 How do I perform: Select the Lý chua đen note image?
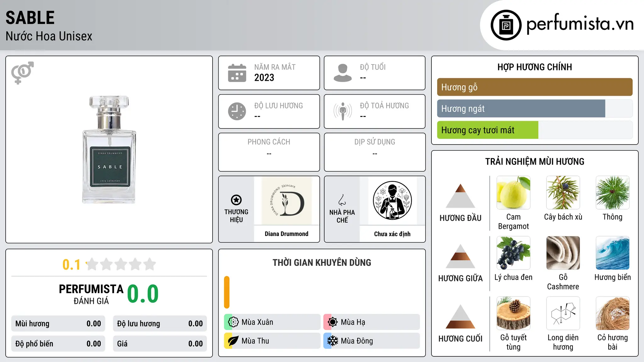513,253
